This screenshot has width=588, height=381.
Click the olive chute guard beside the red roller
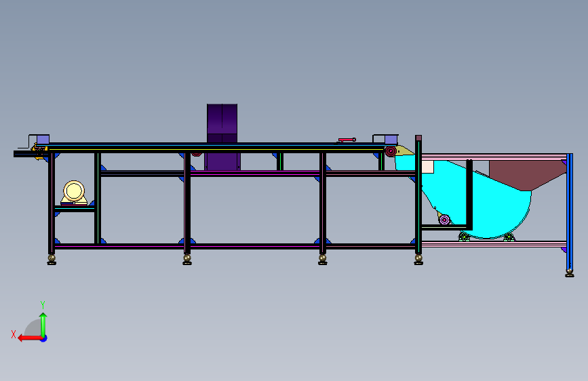coord(404,151)
